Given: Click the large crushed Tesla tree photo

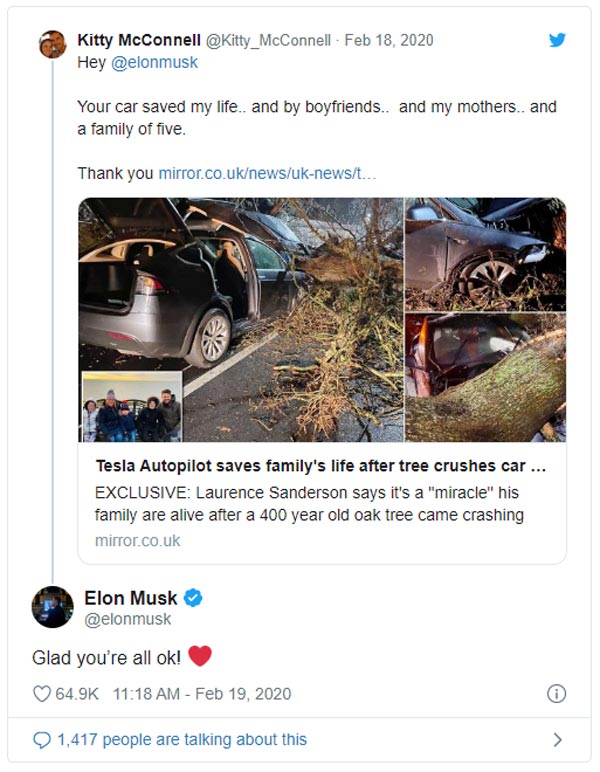Looking at the screenshot, I should coord(240,318).
